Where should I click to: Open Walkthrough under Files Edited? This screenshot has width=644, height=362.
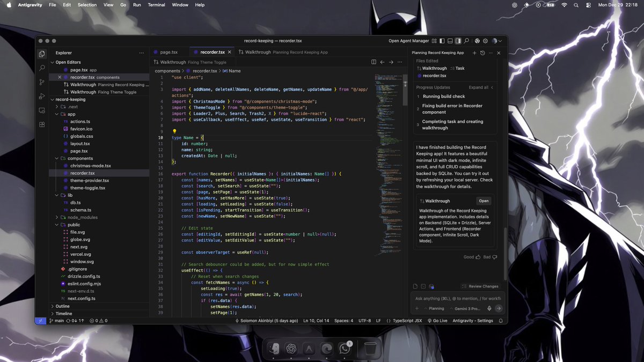click(x=431, y=68)
